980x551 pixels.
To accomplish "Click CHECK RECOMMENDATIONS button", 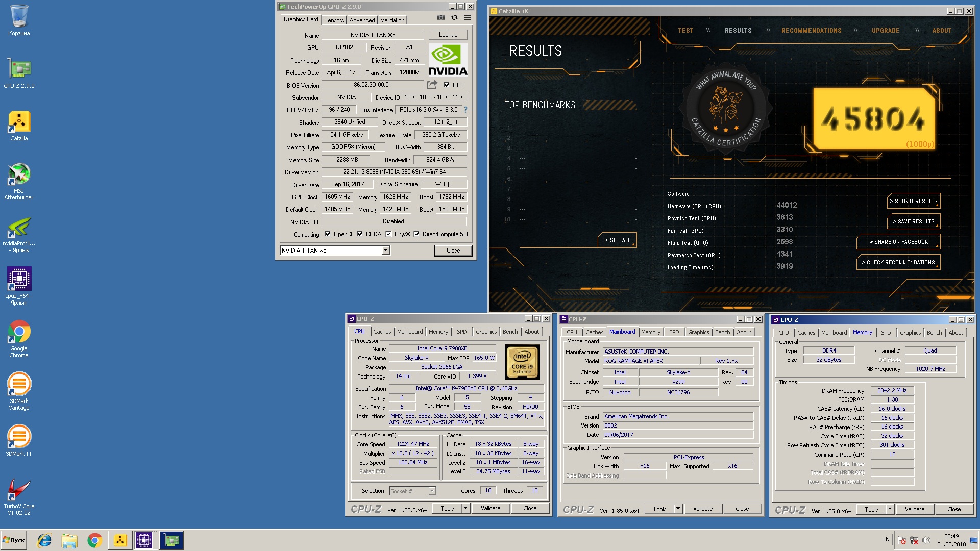I will [x=898, y=262].
